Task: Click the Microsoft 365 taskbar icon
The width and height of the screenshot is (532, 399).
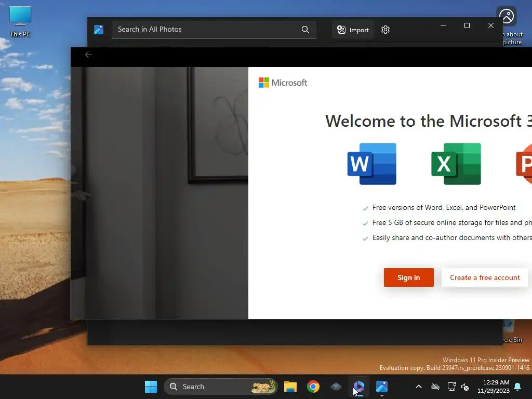Action: click(358, 387)
